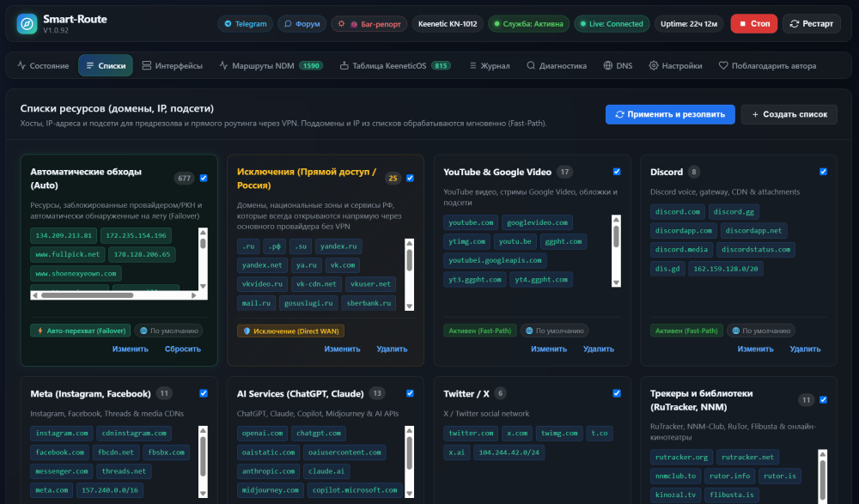859x504 pixels.
Task: Click the stop square icon in the red button
Action: coord(743,24)
